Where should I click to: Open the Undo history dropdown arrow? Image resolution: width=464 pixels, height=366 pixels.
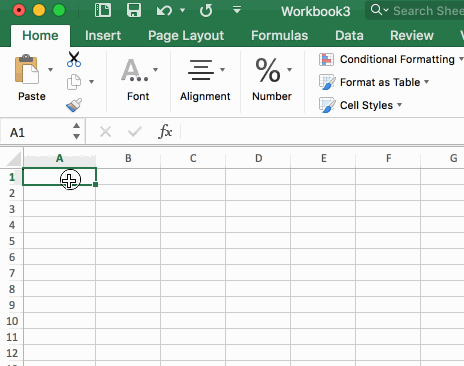(183, 11)
